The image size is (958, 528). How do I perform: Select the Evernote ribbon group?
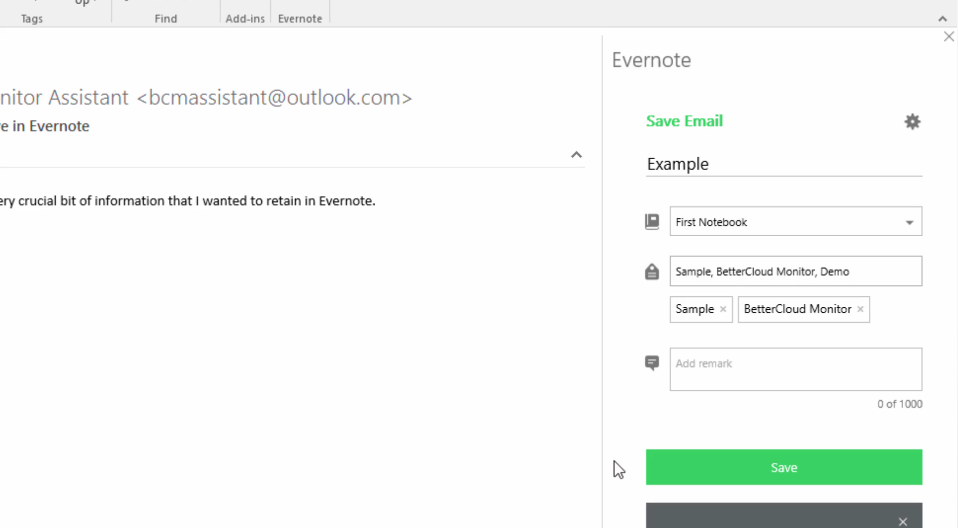tap(300, 19)
